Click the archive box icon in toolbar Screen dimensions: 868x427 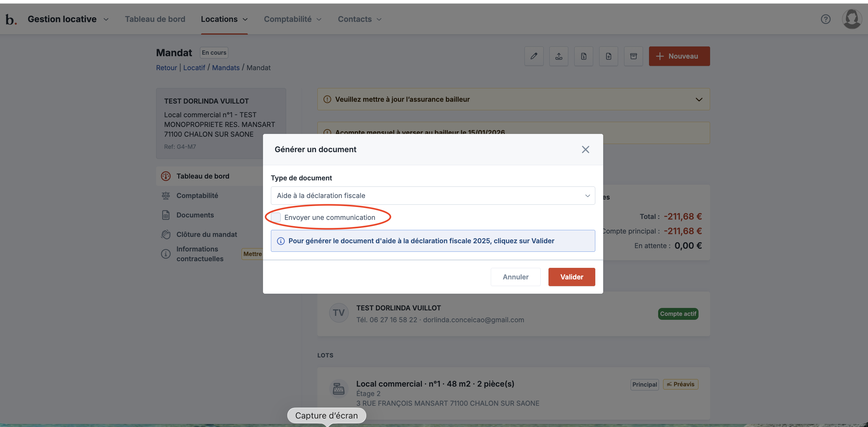pyautogui.click(x=633, y=56)
